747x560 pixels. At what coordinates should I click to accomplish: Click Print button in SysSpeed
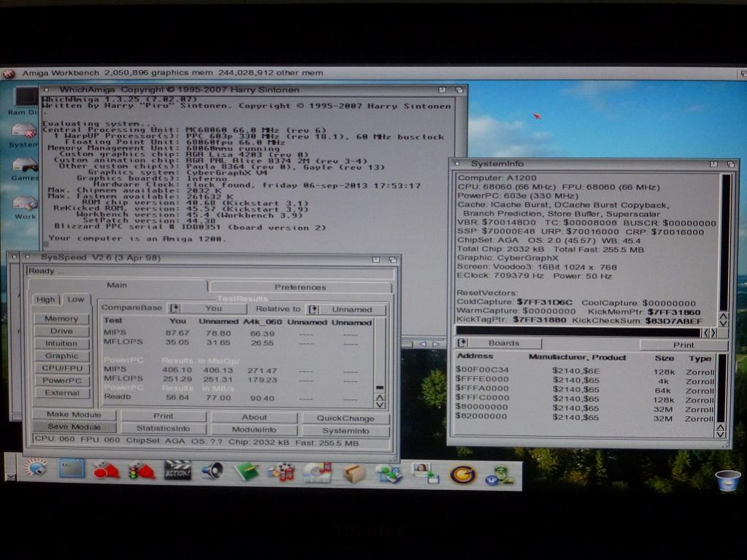(164, 415)
